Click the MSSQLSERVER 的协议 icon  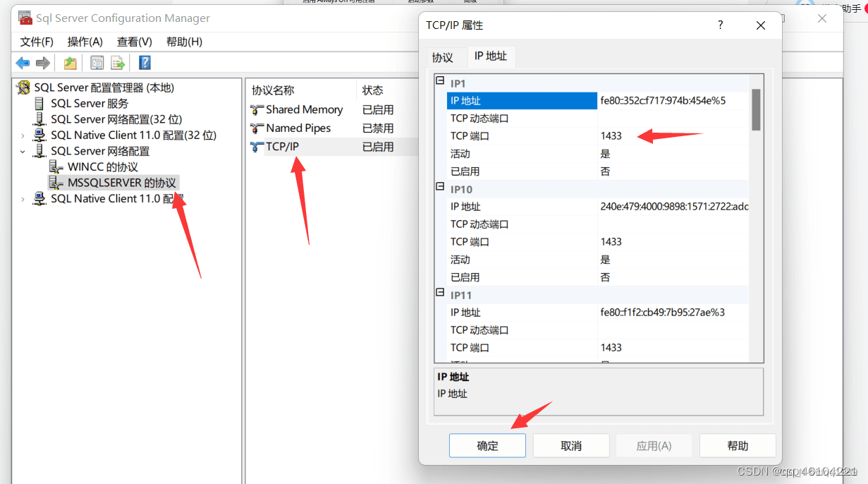56,183
